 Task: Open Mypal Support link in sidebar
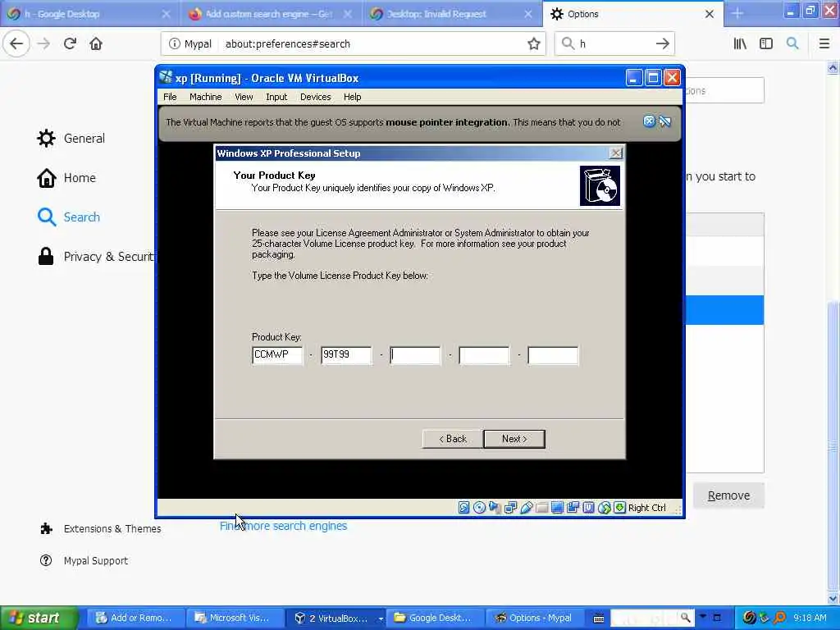(x=84, y=561)
